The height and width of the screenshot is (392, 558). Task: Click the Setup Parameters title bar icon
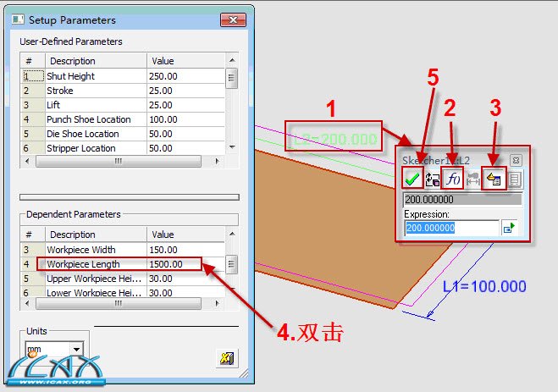tap(18, 19)
